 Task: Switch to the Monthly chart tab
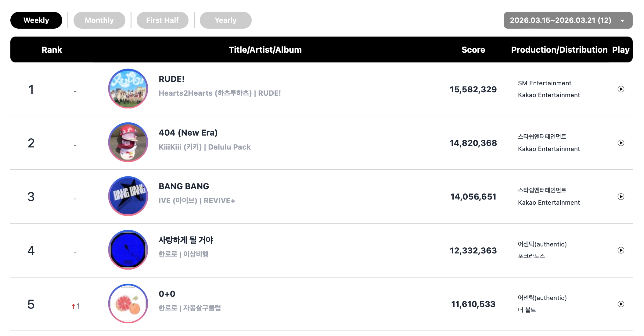click(99, 20)
